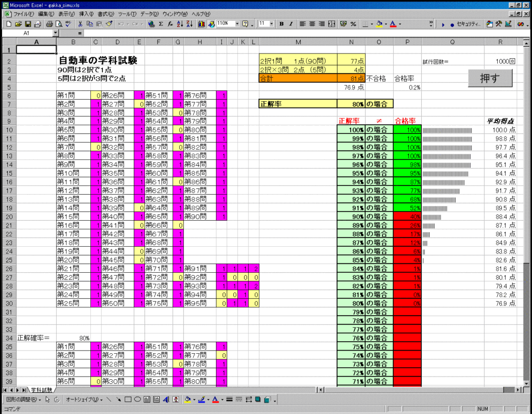This screenshot has width=532, height=414.
Task: Launch the chart wizard
Action: [x=202, y=24]
